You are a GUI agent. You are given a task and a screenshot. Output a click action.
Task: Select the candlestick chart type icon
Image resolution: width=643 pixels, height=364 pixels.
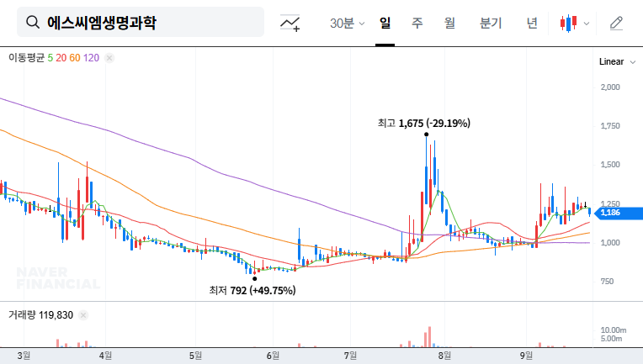[x=568, y=23]
